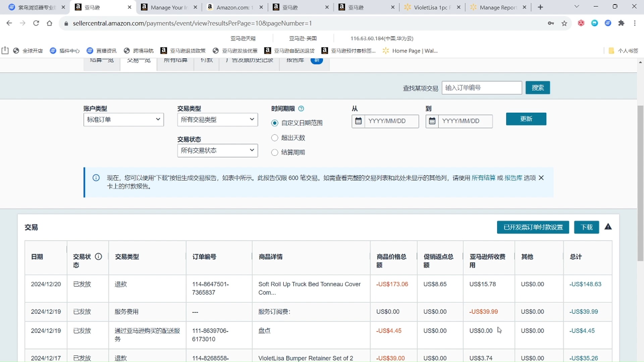Click total amount -US$39.99
Screen dimensions: 644x362
click(584, 312)
